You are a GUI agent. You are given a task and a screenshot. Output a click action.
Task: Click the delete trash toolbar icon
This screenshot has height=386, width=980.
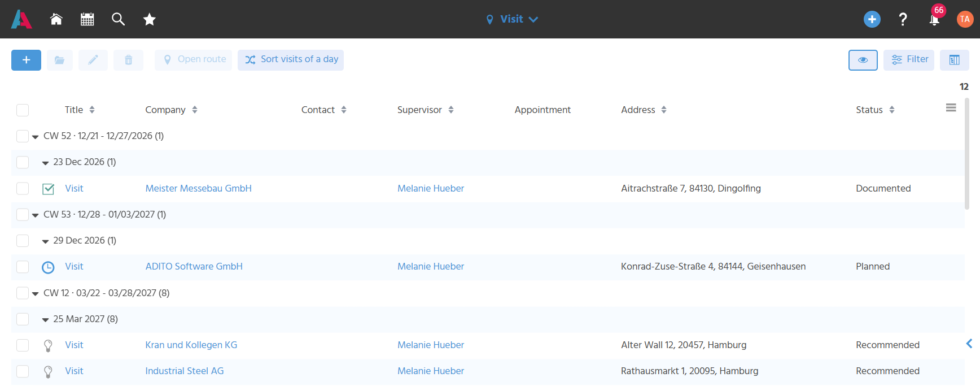click(128, 60)
